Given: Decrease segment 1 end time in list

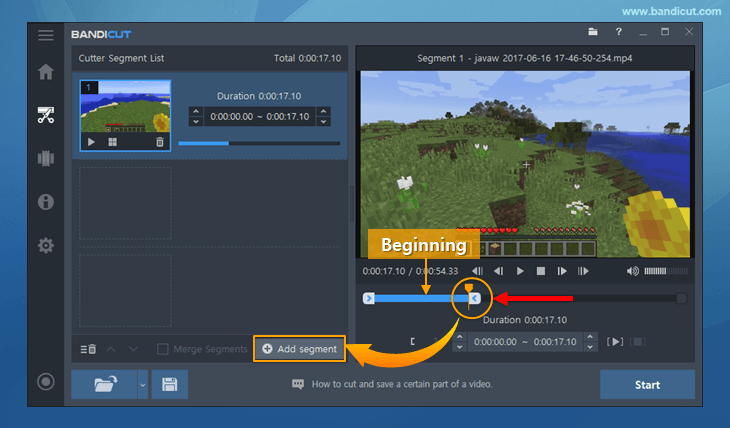Looking at the screenshot, I should [324, 122].
